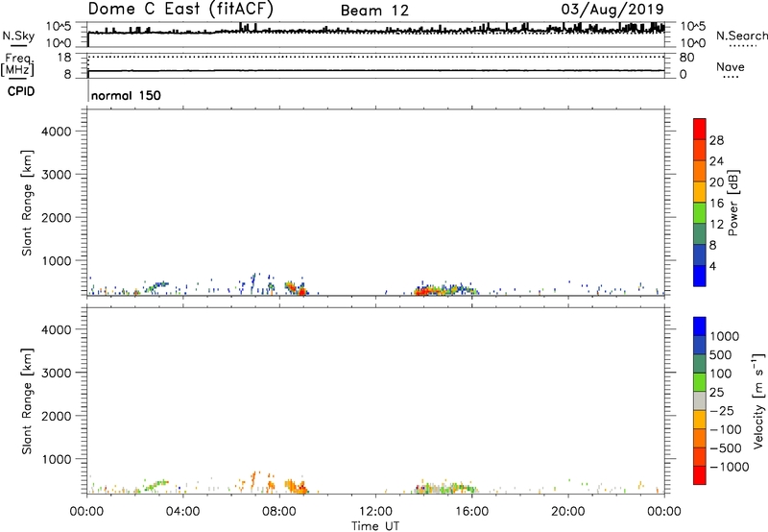Click the blue bottom of the Power color bar

click(x=700, y=276)
